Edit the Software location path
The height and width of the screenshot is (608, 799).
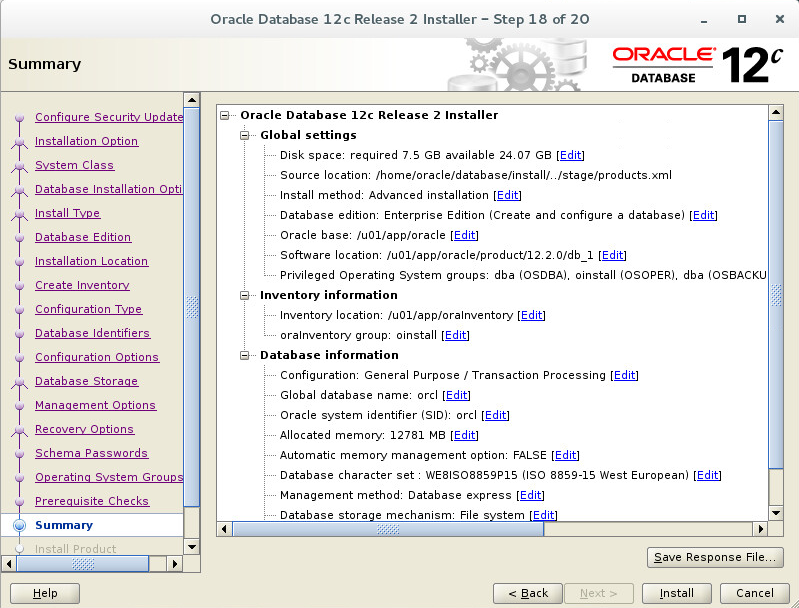click(x=612, y=255)
